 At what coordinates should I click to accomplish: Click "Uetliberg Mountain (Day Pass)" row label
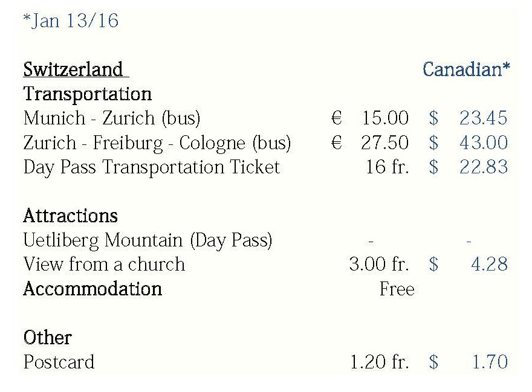coord(148,240)
